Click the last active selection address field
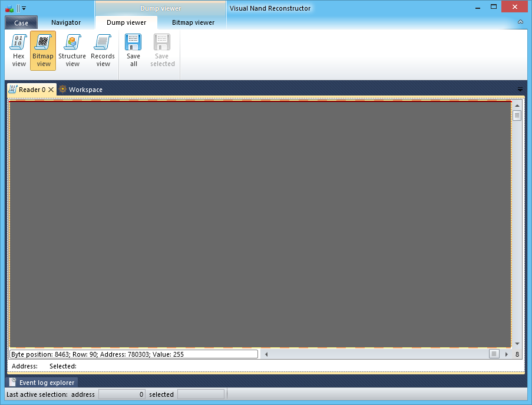Image resolution: width=532 pixels, height=405 pixels. pos(122,394)
